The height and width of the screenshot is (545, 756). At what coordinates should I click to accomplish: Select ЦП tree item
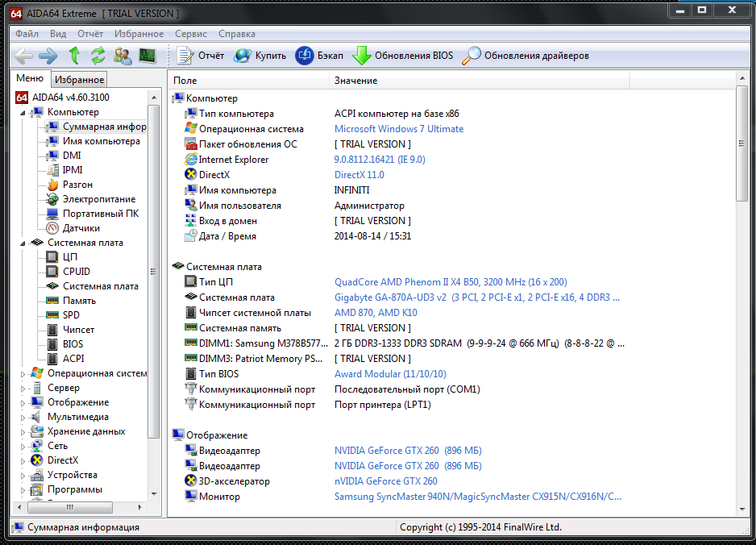pyautogui.click(x=62, y=256)
